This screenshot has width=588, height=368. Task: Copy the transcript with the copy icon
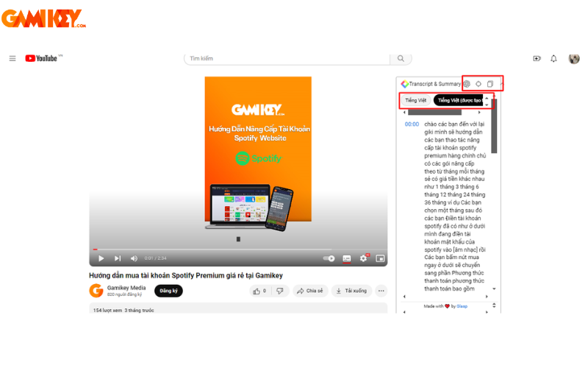coord(490,84)
